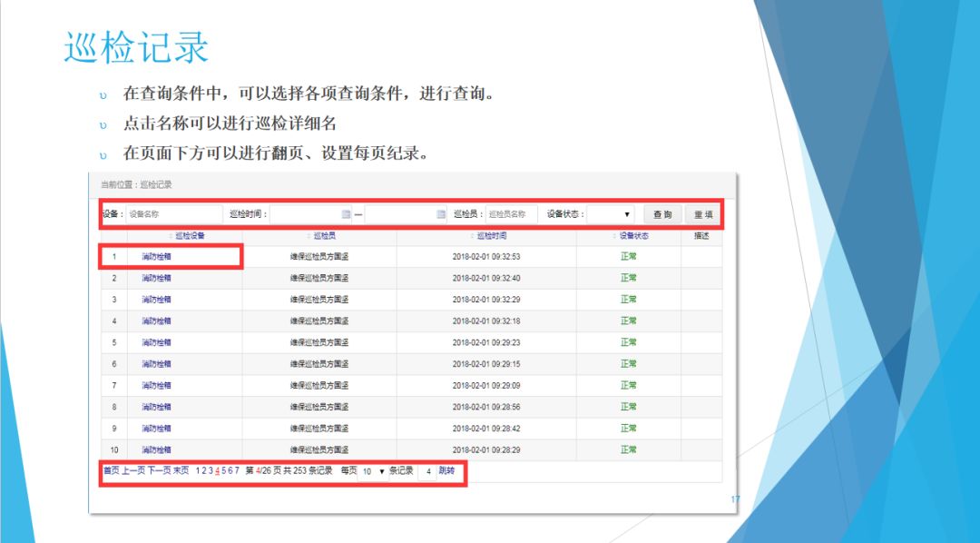Open 消防栓箱 in row 4
This screenshot has width=980, height=543.
coord(156,321)
